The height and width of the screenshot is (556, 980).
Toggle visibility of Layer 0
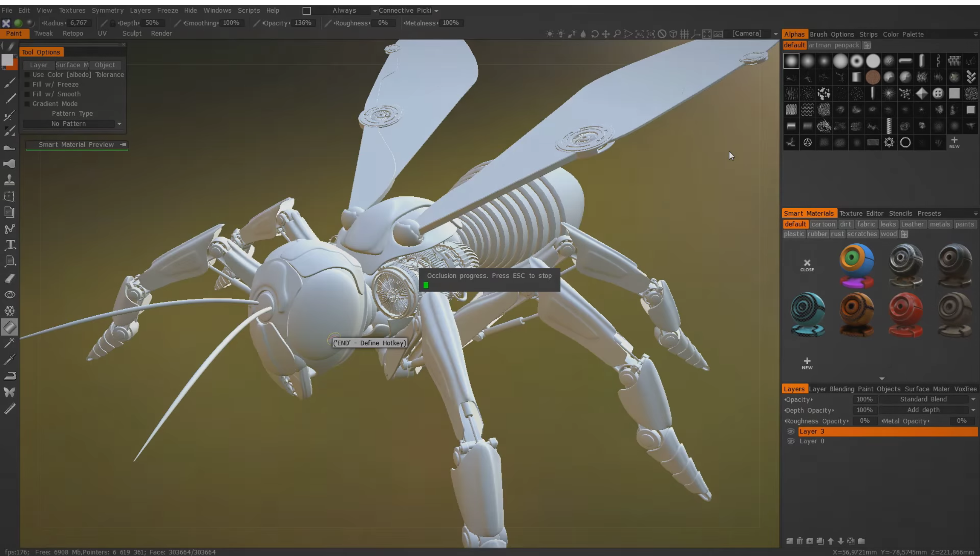click(x=791, y=441)
